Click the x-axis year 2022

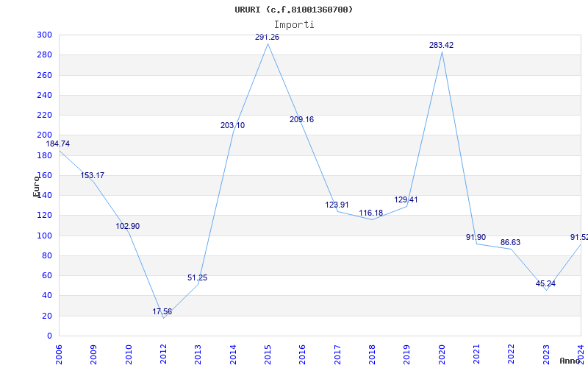[x=512, y=355]
